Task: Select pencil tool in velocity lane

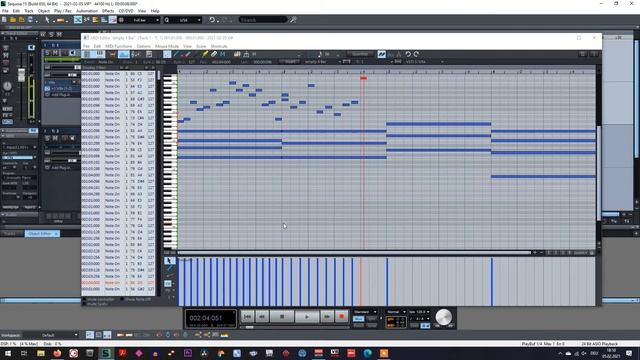Action: click(169, 269)
